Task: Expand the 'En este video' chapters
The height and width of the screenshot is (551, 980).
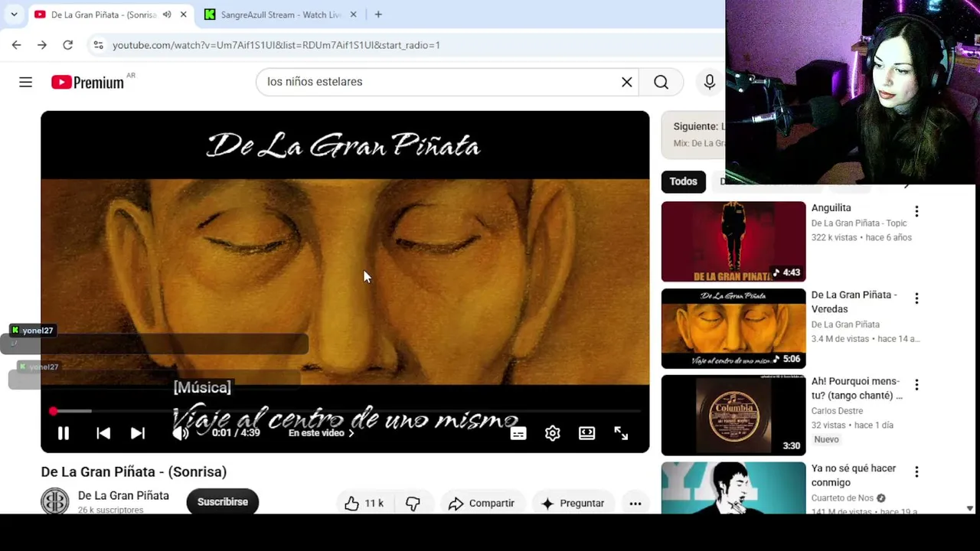Action: click(x=322, y=433)
